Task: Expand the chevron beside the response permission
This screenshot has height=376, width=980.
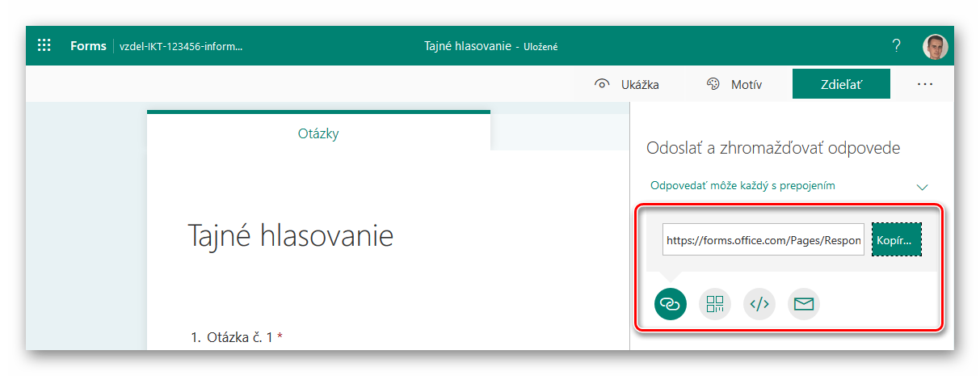Action: click(923, 187)
